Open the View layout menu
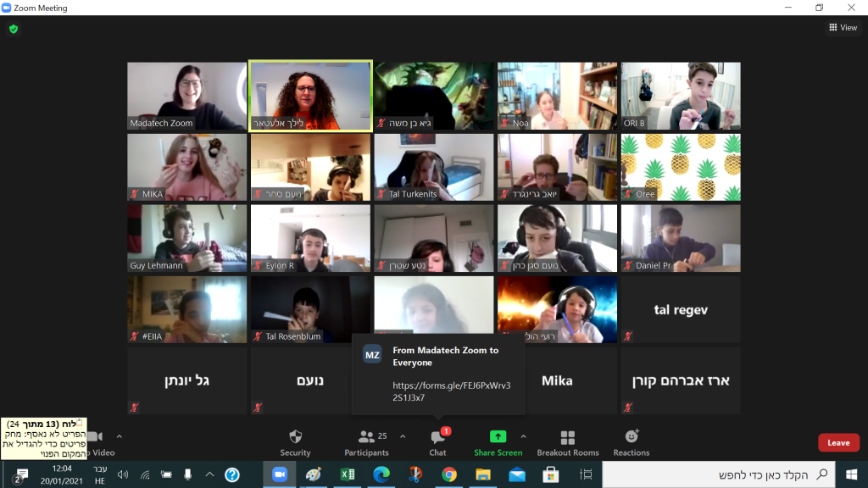 tap(843, 27)
